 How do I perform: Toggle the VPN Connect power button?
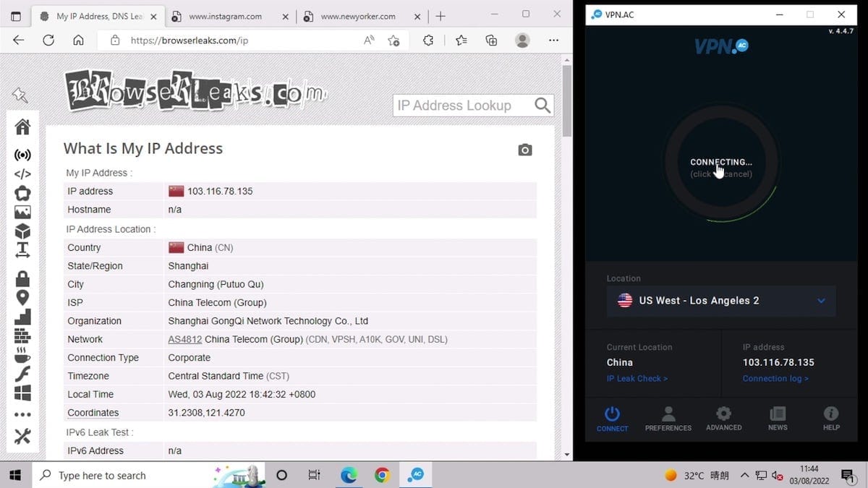point(613,419)
